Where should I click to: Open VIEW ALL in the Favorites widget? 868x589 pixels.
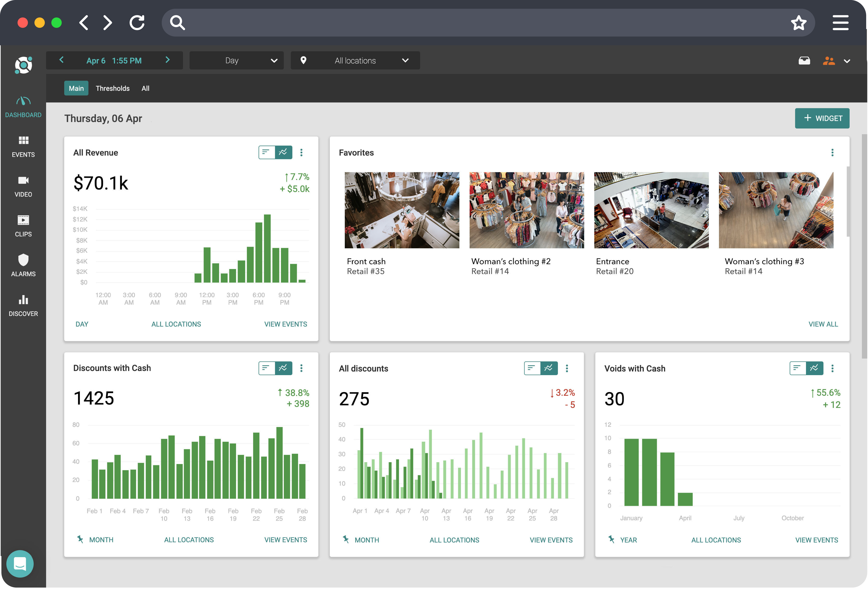823,324
